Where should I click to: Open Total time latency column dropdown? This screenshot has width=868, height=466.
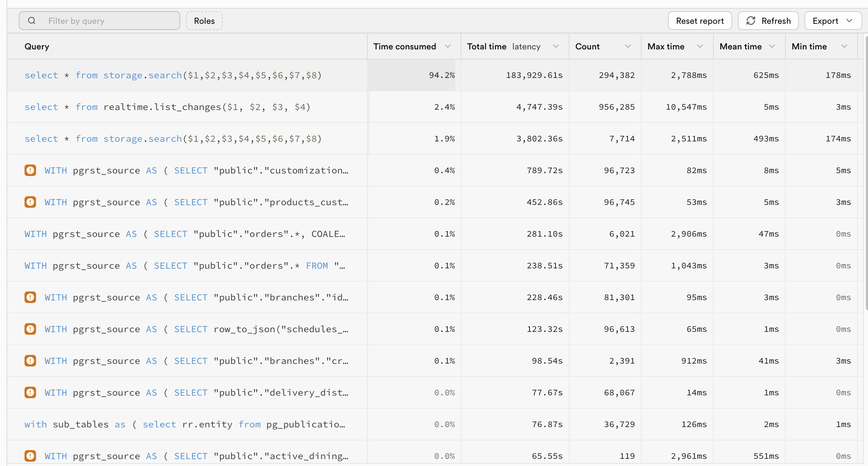tap(556, 46)
